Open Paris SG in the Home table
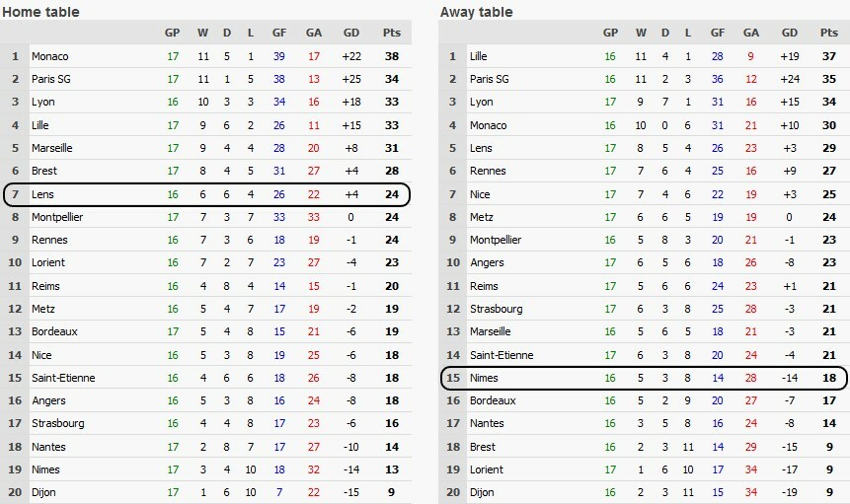 (53, 79)
